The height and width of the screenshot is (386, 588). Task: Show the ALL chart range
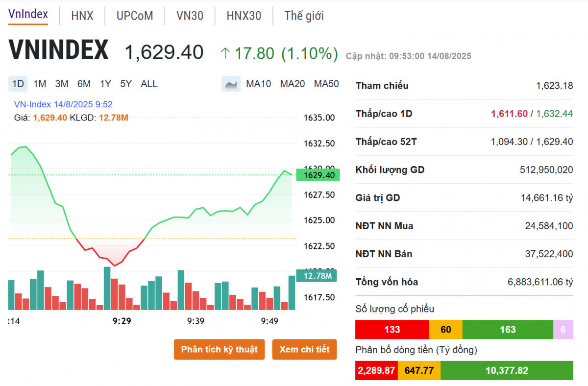click(149, 84)
